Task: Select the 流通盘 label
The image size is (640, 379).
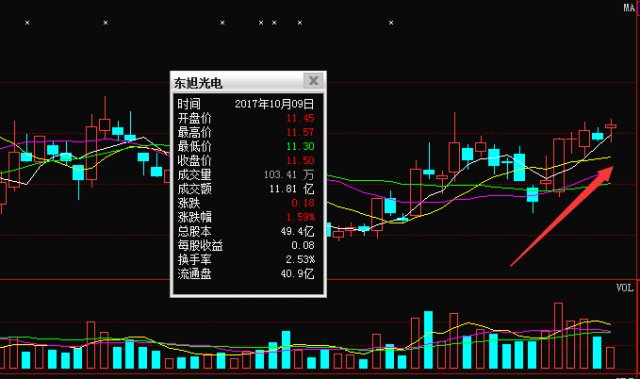Action: click(x=194, y=273)
